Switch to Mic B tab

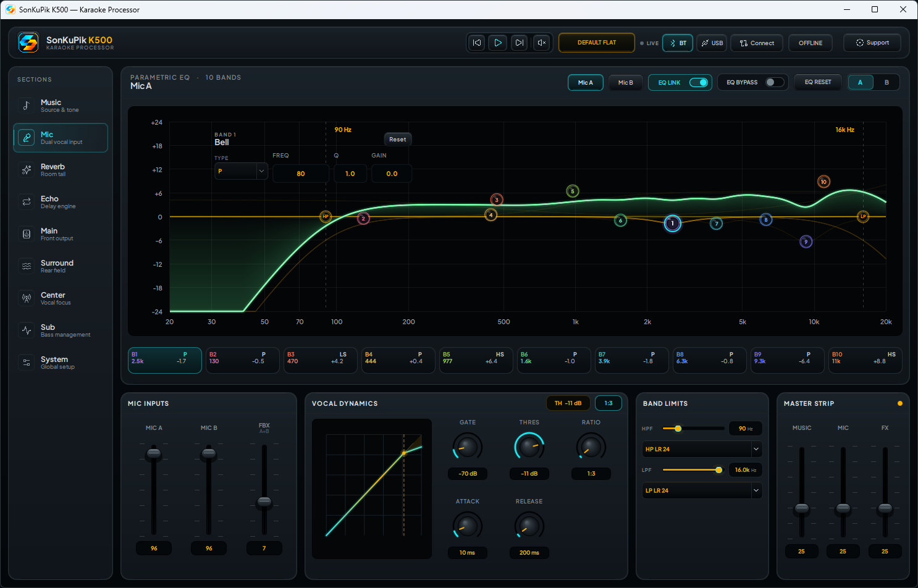click(x=626, y=82)
